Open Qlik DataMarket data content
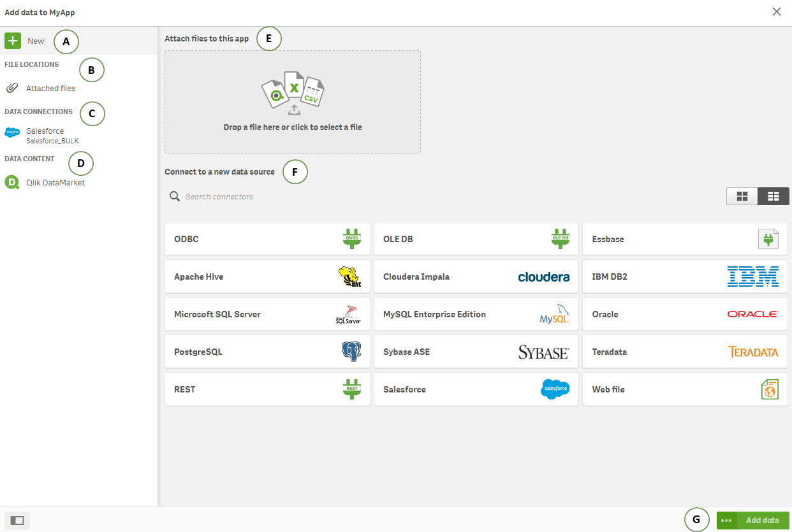The image size is (792, 532). coord(55,183)
